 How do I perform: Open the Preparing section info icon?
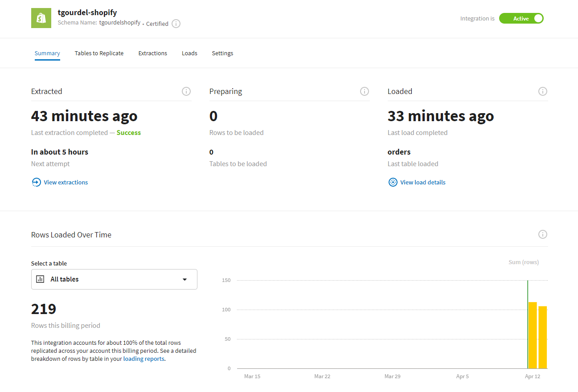(365, 91)
